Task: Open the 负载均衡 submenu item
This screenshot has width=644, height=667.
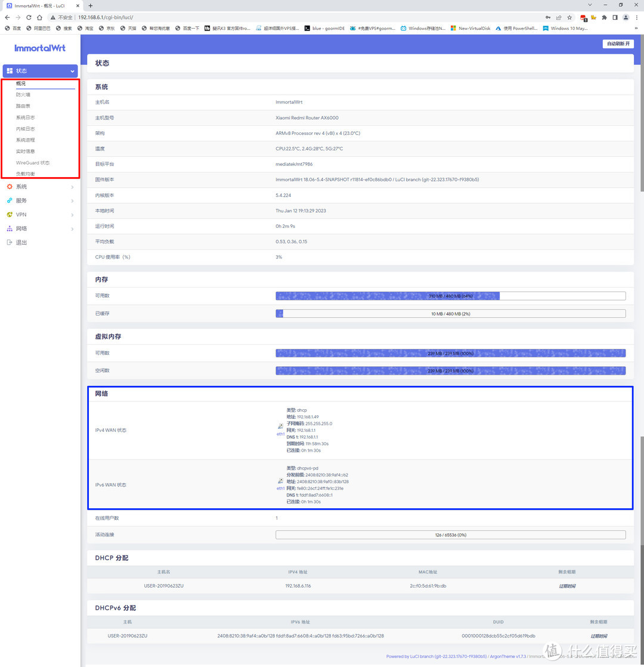Action: (x=26, y=174)
